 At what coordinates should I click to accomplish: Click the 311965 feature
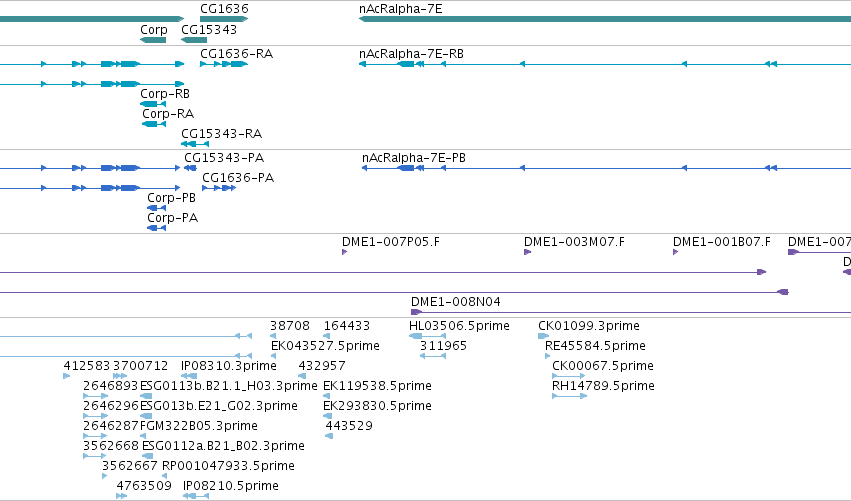[433, 356]
